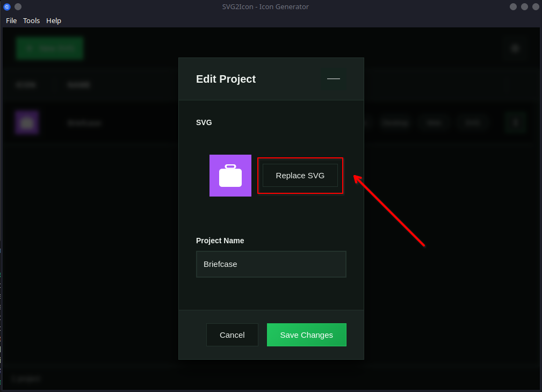
Task: Click the purple briefcase icon in the project list
Action: click(x=26, y=122)
